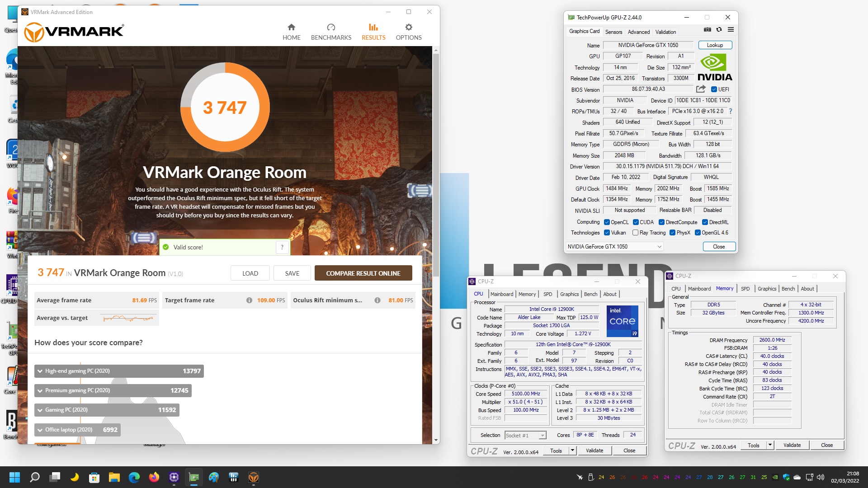This screenshot has width=868, height=488.
Task: Click the volume icon in system tray
Action: (821, 477)
